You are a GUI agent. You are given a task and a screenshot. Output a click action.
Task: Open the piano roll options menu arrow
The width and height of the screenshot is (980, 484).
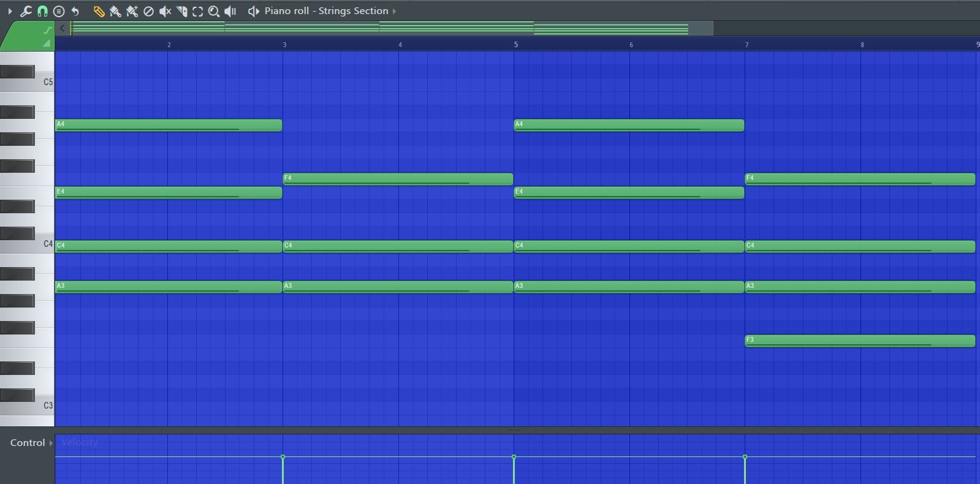(x=10, y=11)
